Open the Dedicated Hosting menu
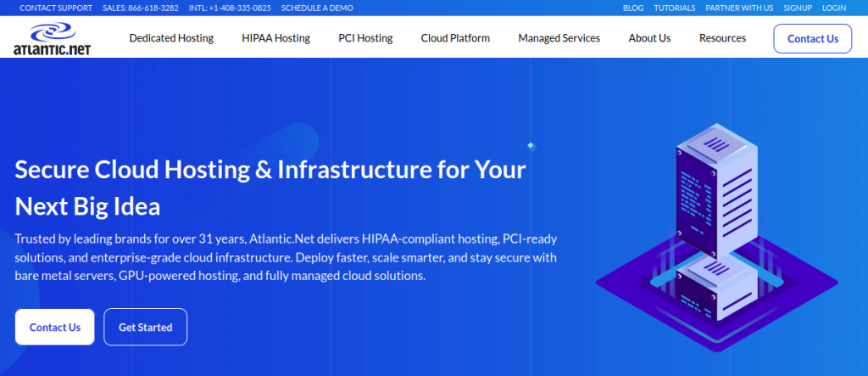The image size is (868, 376). click(x=171, y=38)
